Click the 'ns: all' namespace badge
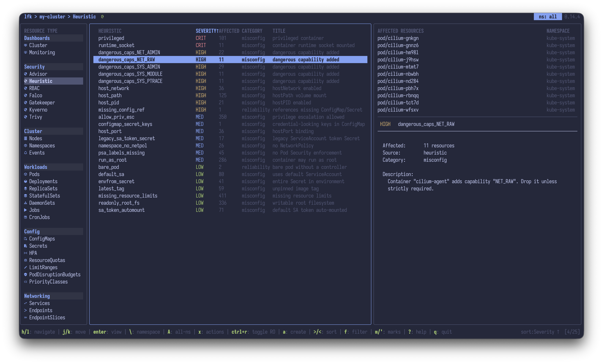Image resolution: width=603 pixels, height=364 pixels. [548, 17]
